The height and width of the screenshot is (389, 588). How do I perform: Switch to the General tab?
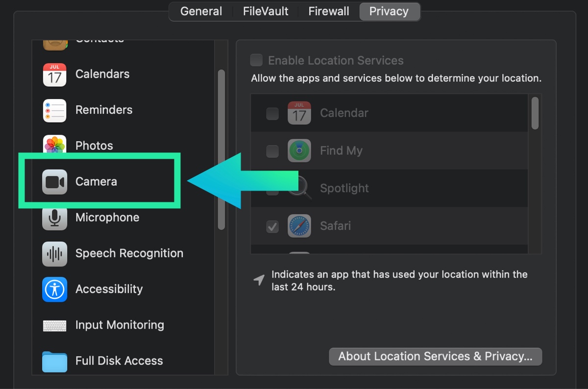pos(201,11)
